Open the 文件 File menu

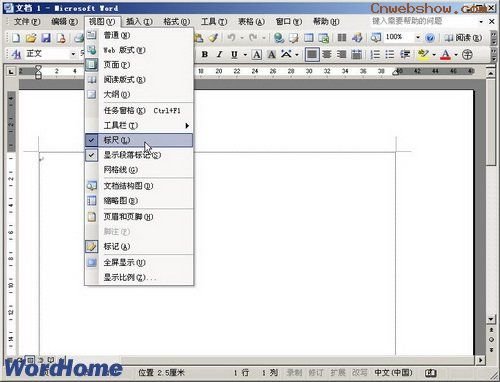click(27, 22)
